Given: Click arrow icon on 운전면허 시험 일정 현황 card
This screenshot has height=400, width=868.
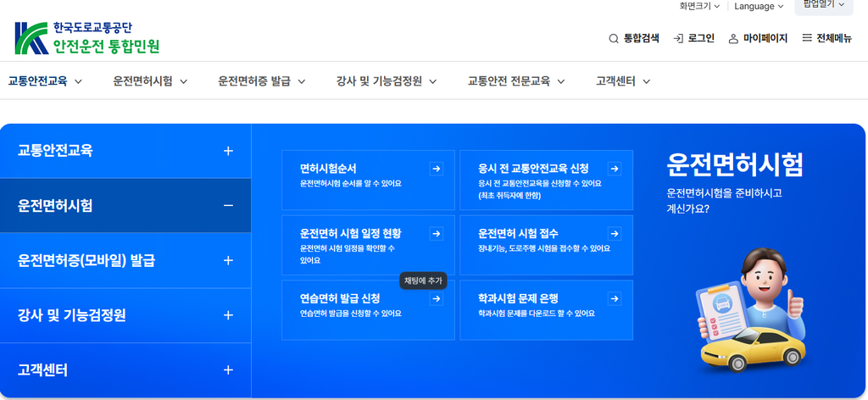Looking at the screenshot, I should pos(437,234).
